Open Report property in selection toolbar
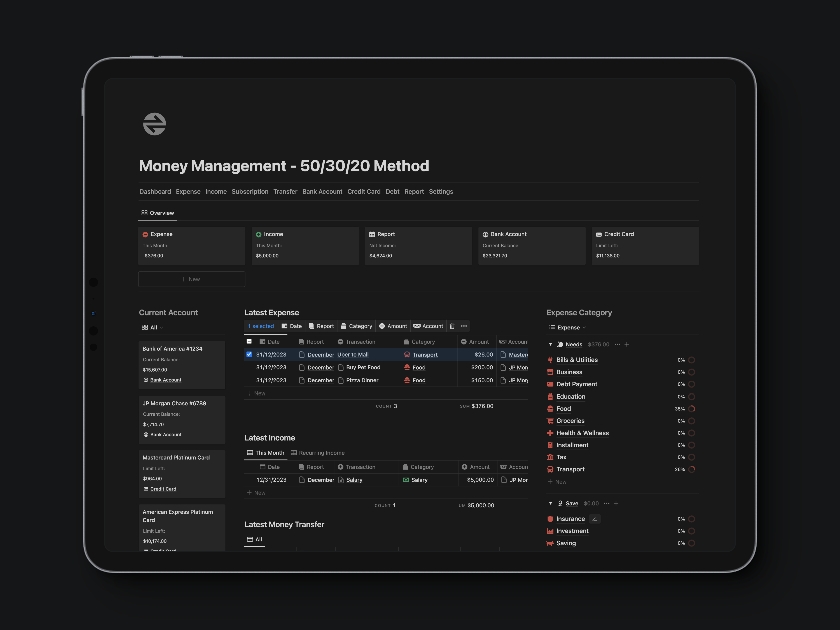The height and width of the screenshot is (630, 840). click(321, 326)
